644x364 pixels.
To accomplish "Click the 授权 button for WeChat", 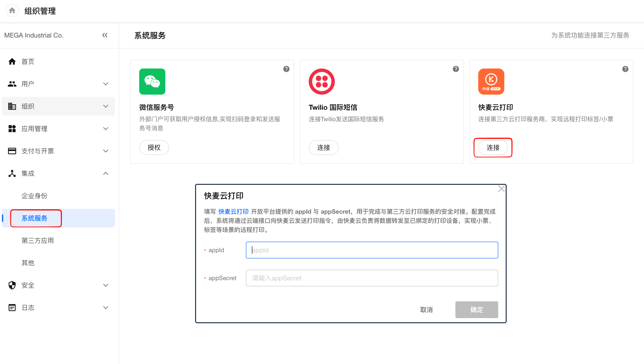I will [154, 148].
